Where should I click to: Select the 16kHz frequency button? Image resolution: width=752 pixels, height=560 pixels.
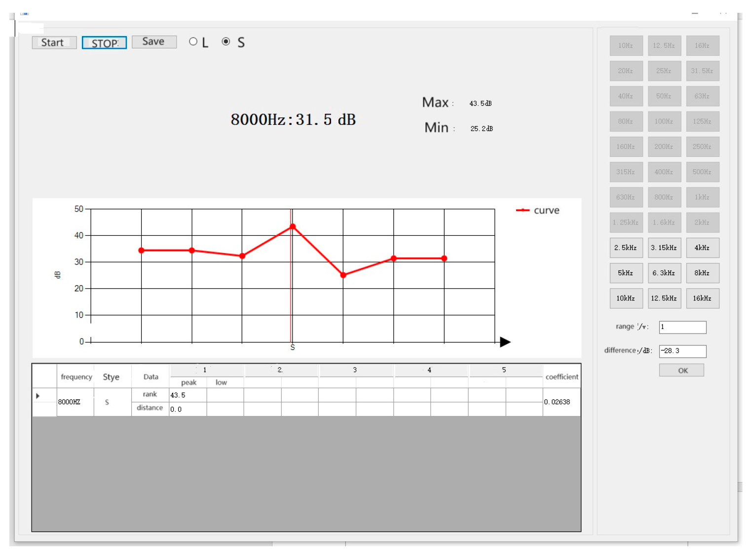(702, 298)
